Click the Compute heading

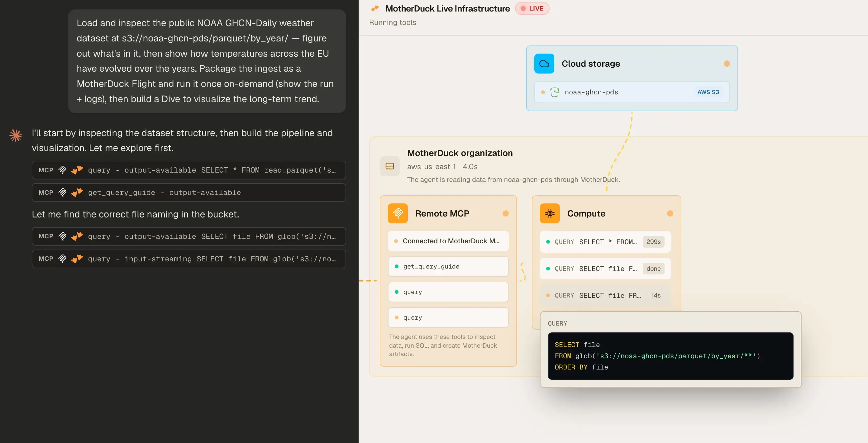pos(586,213)
